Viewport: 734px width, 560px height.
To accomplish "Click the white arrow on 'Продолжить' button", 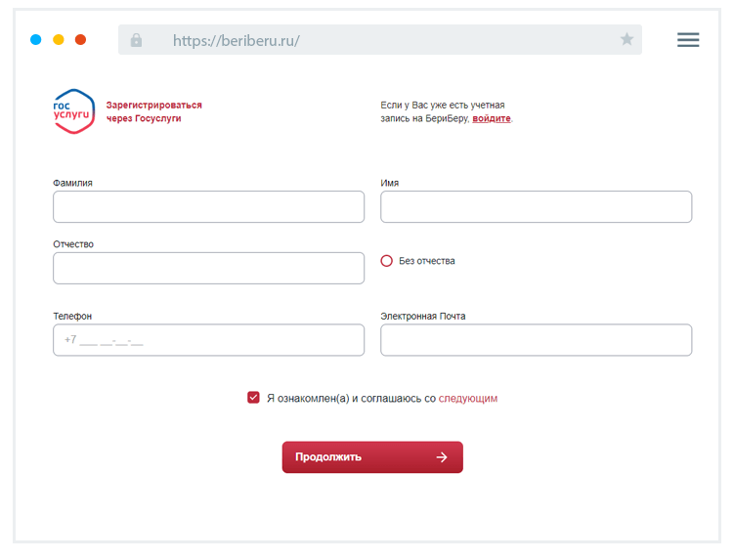I will (x=442, y=457).
